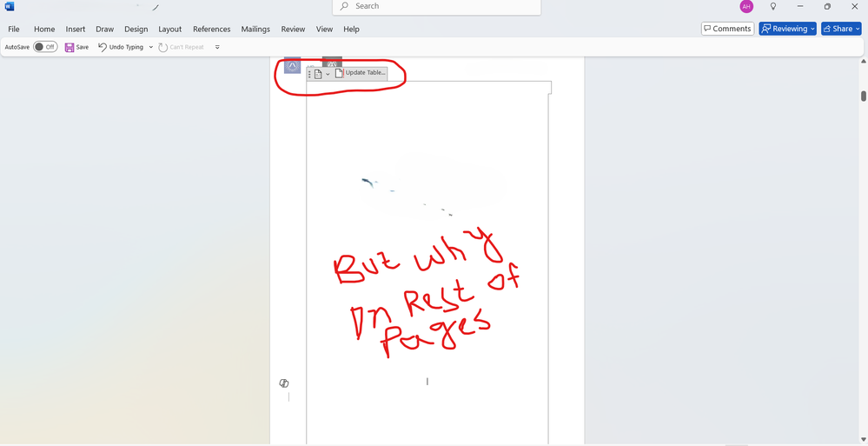Open the File tab

(14, 29)
